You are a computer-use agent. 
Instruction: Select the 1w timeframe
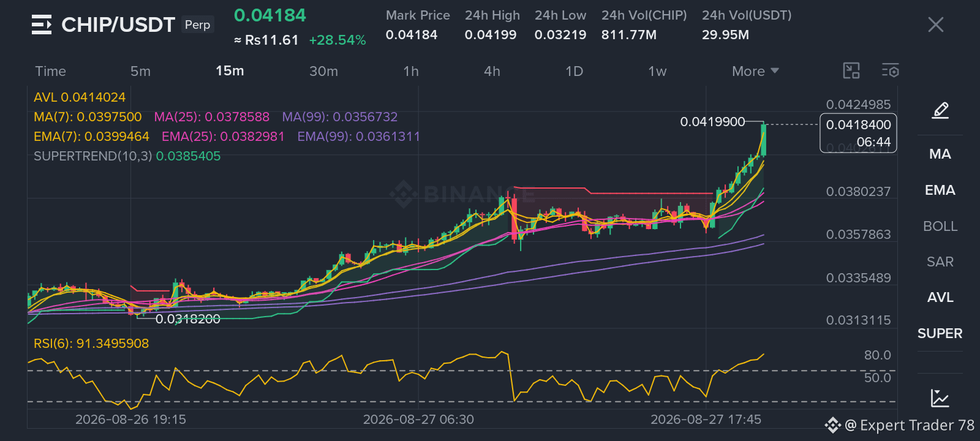point(657,71)
